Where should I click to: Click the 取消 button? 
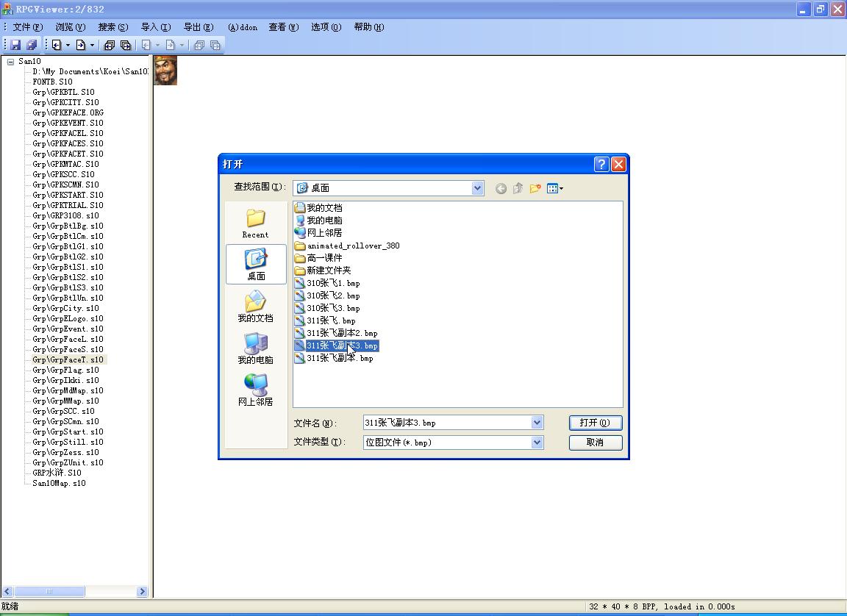[596, 443]
